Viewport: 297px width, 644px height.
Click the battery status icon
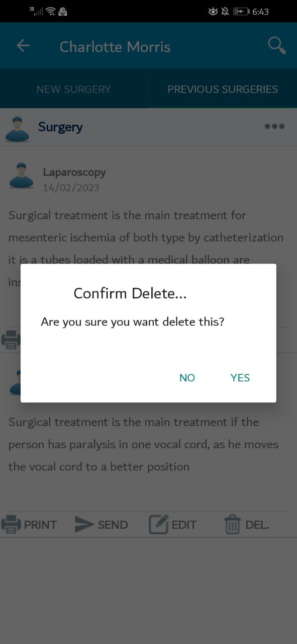click(x=241, y=11)
